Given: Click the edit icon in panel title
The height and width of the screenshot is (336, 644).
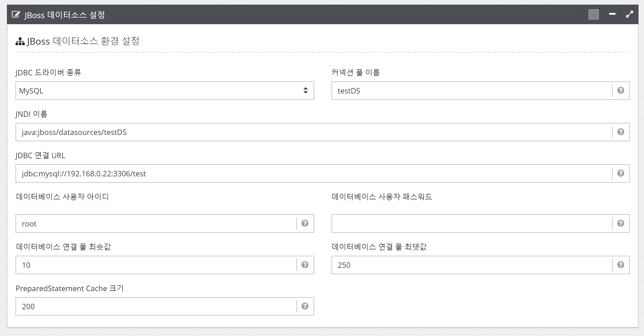Looking at the screenshot, I should tap(16, 14).
